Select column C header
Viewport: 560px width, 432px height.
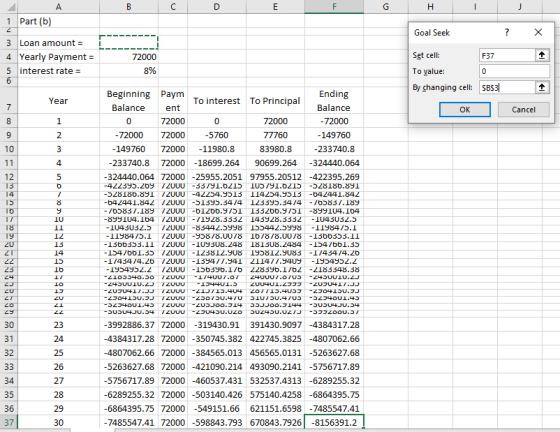173,6
